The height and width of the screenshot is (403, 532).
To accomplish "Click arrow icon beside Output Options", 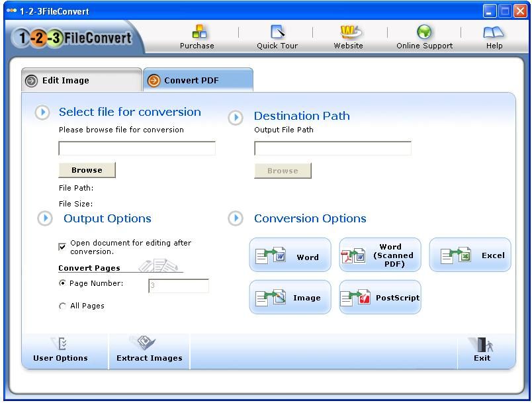I will (x=45, y=218).
